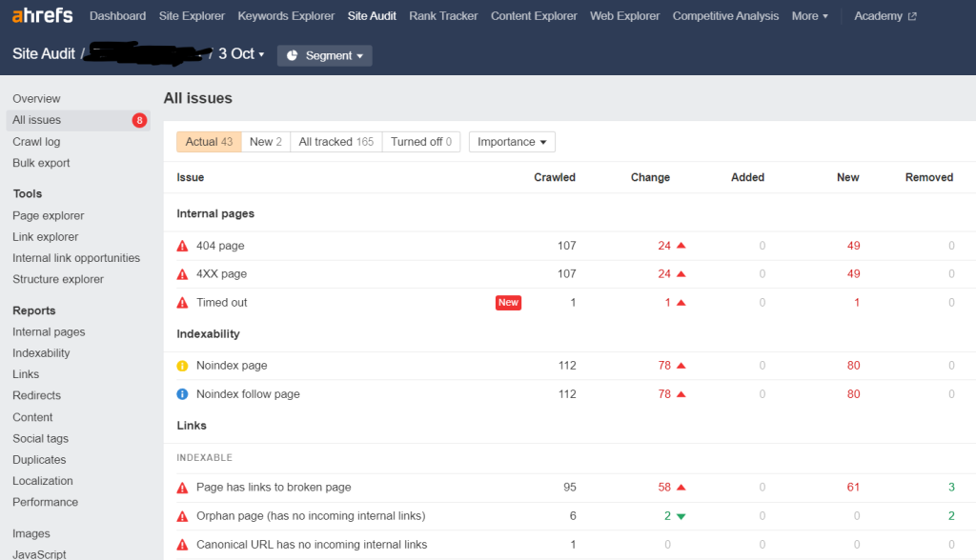
Task: Click the external link icon next to Academy
Action: tap(912, 16)
